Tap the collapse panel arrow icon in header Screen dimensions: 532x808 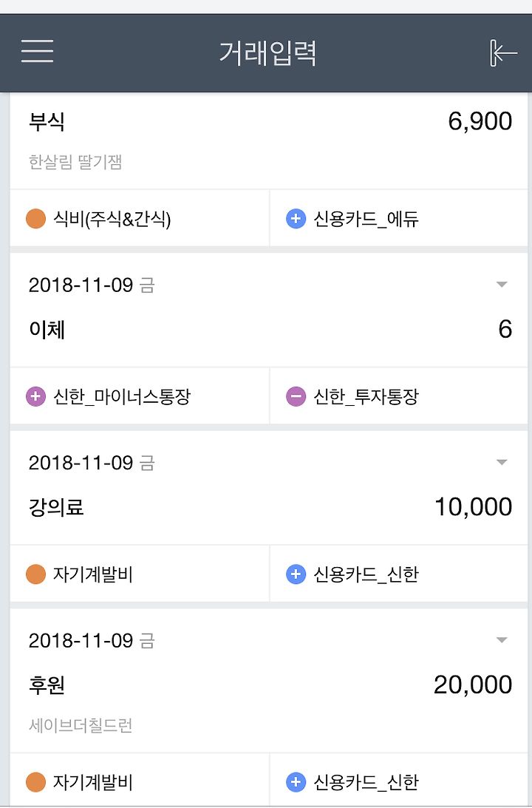[503, 52]
